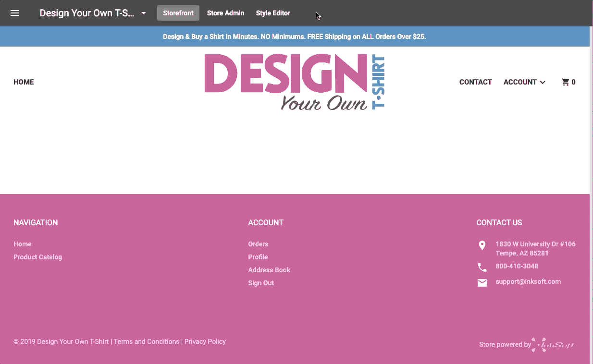Open the Privacy Policy page
The height and width of the screenshot is (364, 593).
tap(205, 341)
